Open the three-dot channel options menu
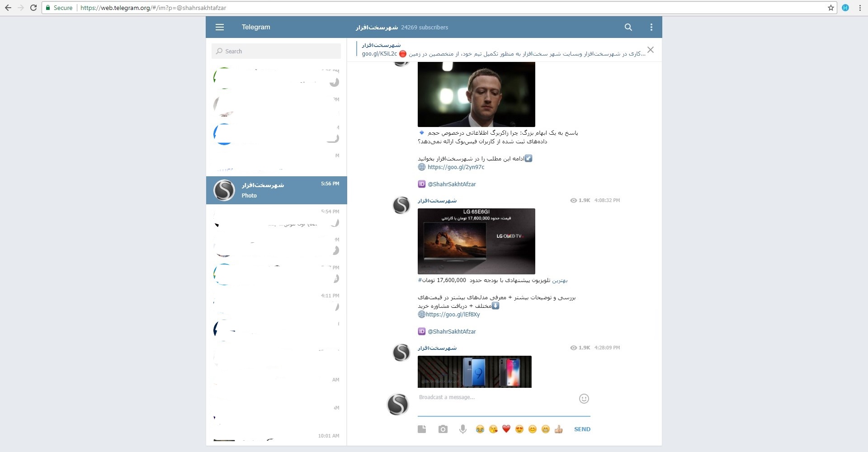Viewport: 868px width, 452px height. [651, 27]
